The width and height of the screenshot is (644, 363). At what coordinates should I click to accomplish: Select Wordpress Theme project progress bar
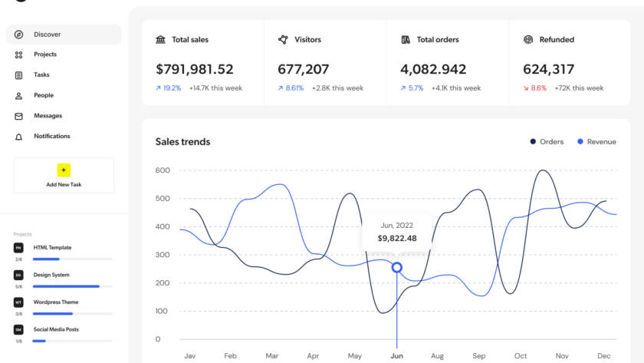point(73,313)
